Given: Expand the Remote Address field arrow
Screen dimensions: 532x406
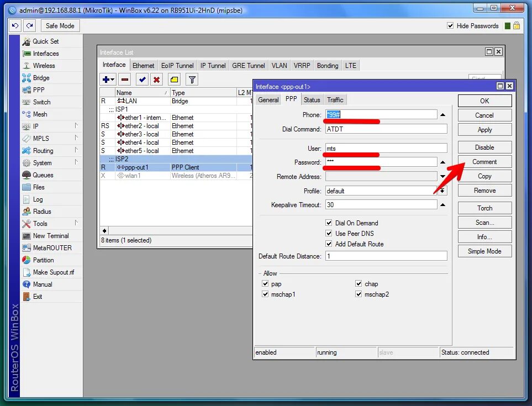Looking at the screenshot, I should click(x=443, y=176).
